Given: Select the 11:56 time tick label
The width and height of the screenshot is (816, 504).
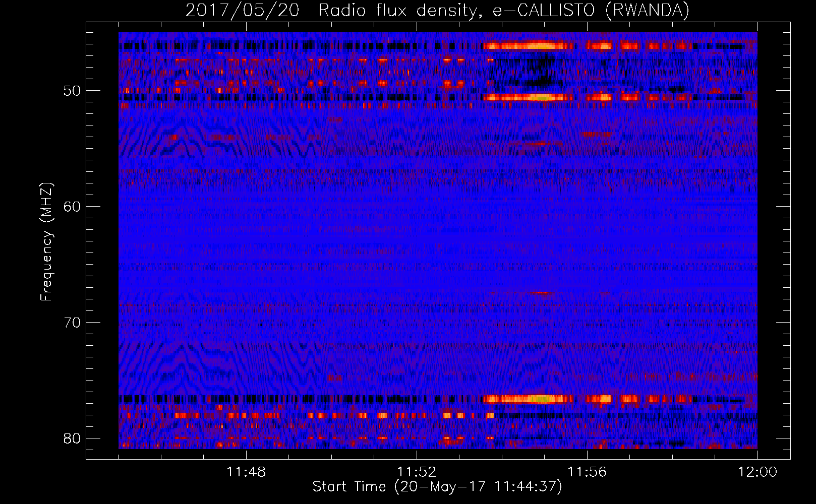Looking at the screenshot, I should coord(587,472).
